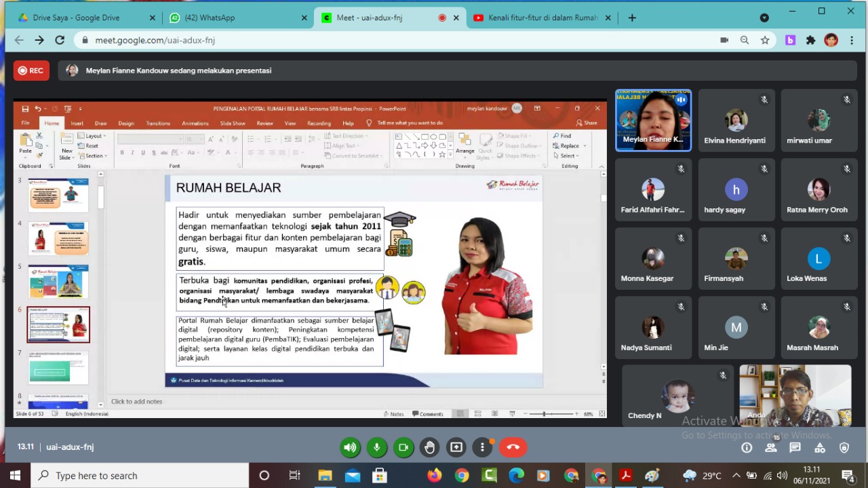The height and width of the screenshot is (488, 868).
Task: Open Chrome's three-dot browser menu
Action: point(852,41)
